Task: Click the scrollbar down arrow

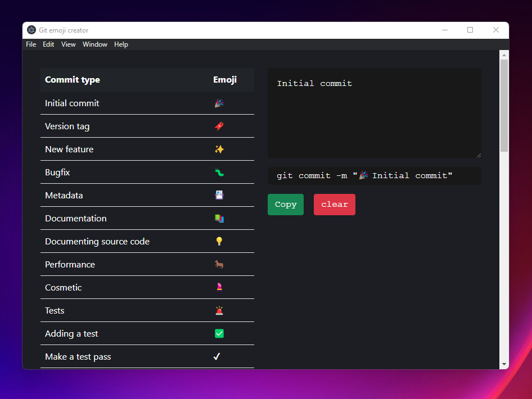Action: tap(504, 364)
